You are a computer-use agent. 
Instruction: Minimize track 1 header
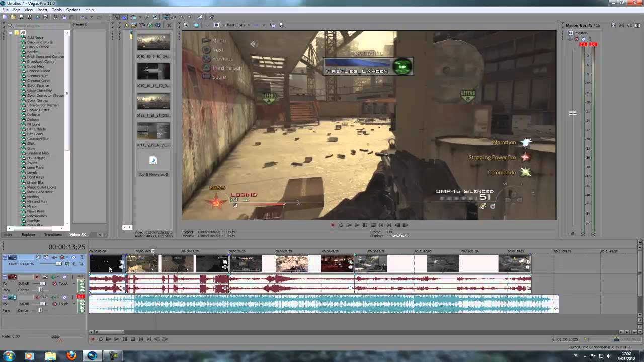(5, 257)
